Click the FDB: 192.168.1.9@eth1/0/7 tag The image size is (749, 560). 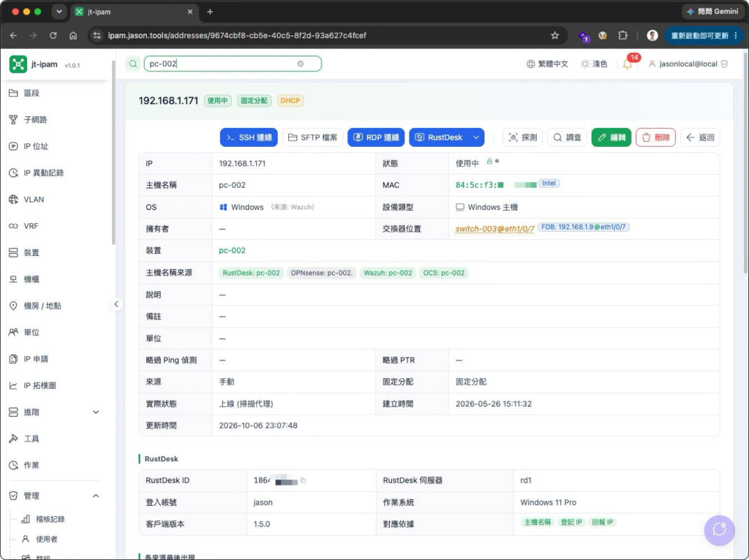click(583, 227)
